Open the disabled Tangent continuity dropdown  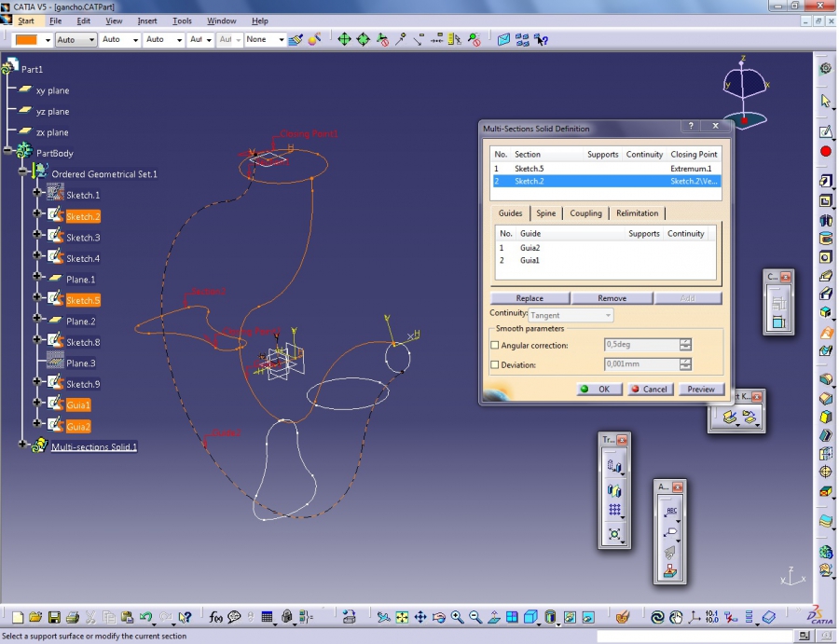tap(571, 316)
